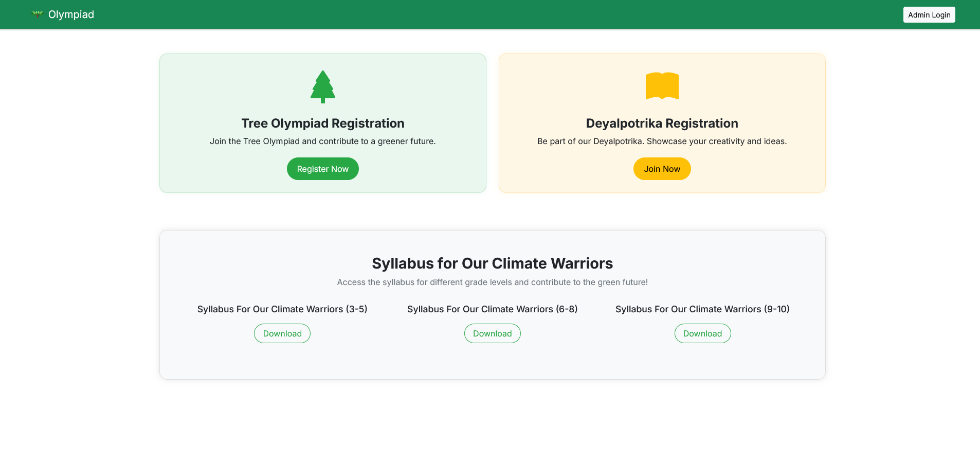The image size is (980, 462).
Task: Select the Tree Olympiad Registration heading
Action: tap(323, 123)
